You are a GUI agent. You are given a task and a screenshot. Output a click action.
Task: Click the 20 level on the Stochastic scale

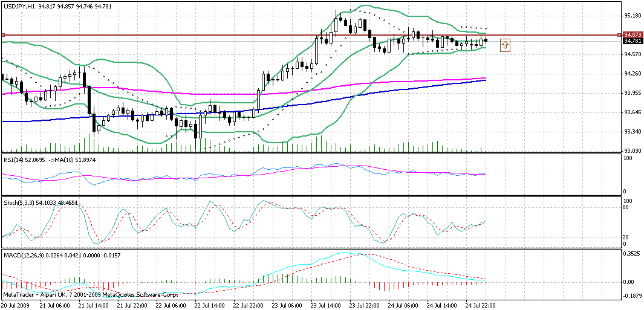tap(626, 237)
